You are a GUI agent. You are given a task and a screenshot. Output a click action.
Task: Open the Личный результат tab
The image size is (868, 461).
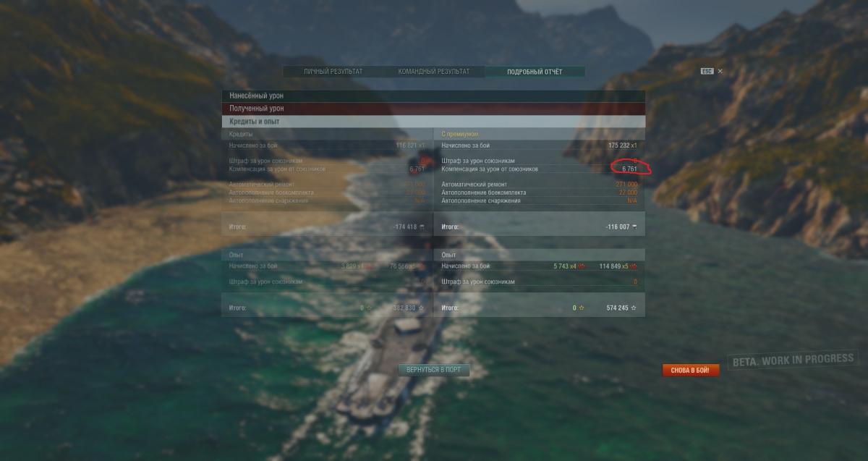click(333, 72)
